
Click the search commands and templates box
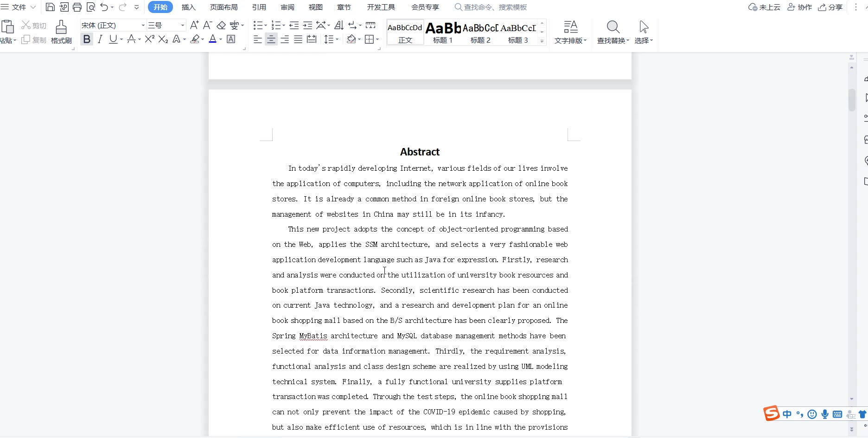tap(491, 7)
